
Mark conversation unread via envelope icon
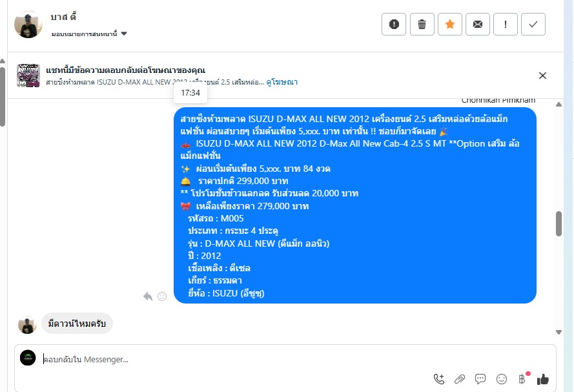click(x=478, y=24)
